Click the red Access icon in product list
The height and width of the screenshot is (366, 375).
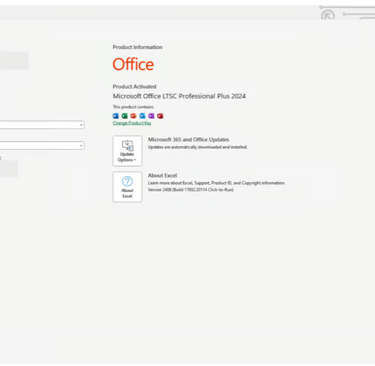coord(160,116)
